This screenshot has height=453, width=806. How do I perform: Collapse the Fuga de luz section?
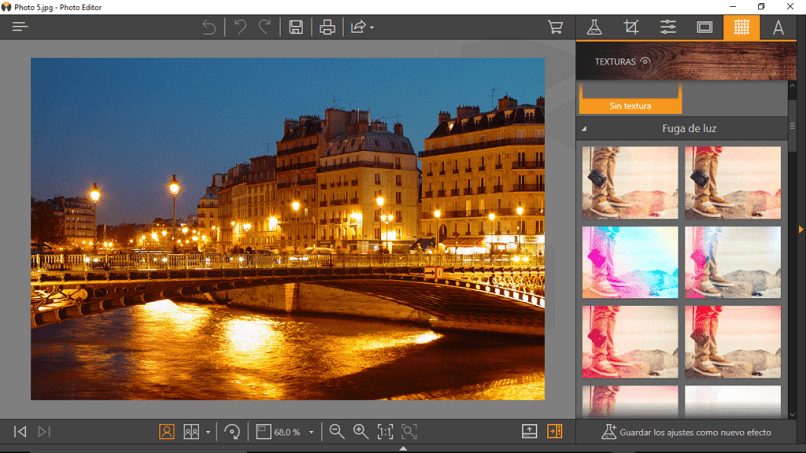[x=584, y=129]
